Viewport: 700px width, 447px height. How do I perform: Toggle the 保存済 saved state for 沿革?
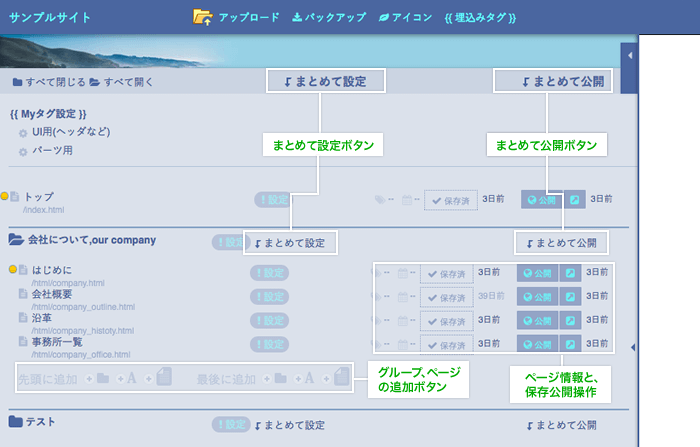tap(446, 321)
